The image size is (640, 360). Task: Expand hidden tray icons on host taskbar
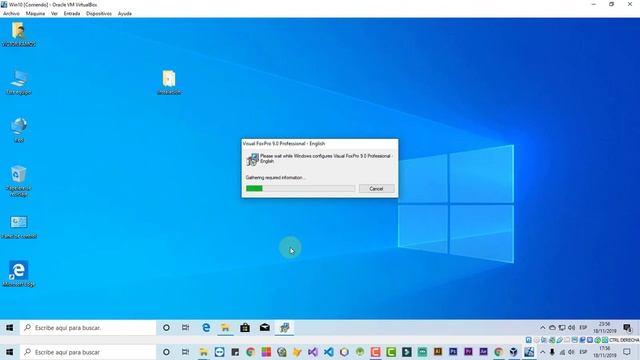coord(542,352)
